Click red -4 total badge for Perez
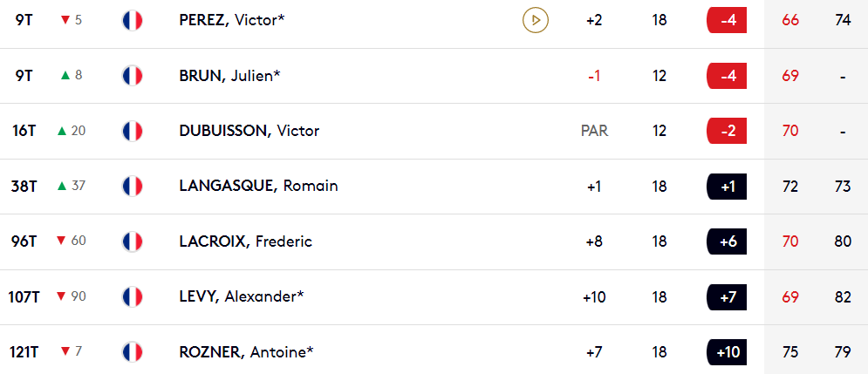 coord(727,20)
